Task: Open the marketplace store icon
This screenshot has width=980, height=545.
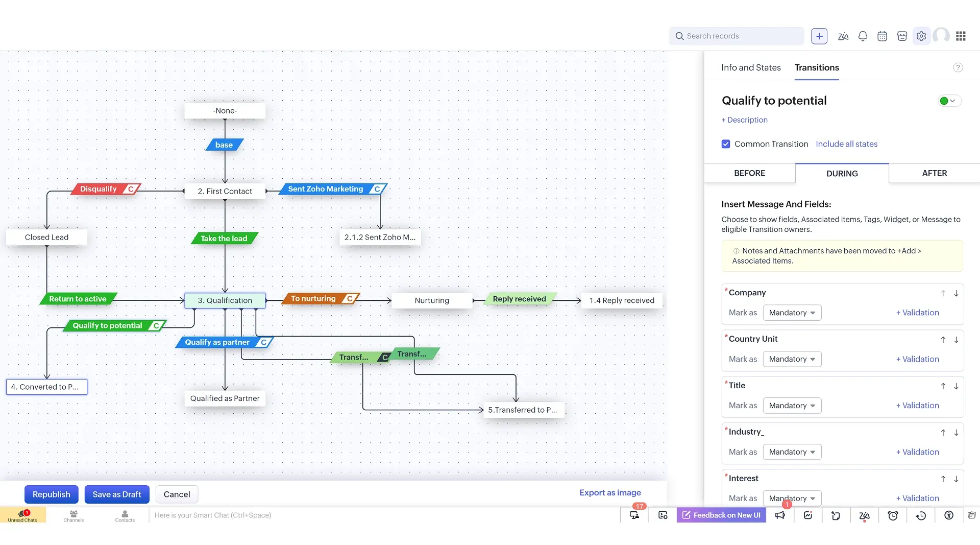Action: pyautogui.click(x=902, y=36)
